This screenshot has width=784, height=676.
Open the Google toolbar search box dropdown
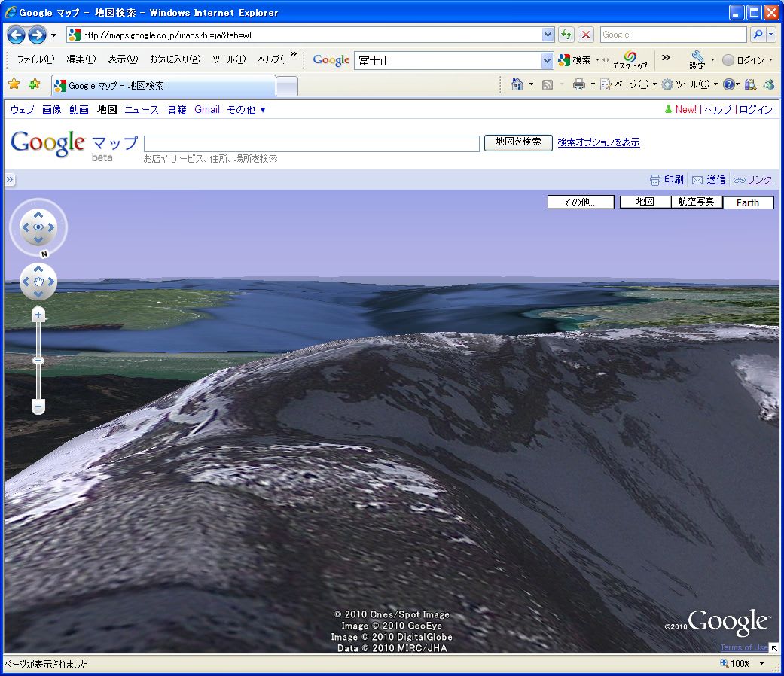coord(548,60)
